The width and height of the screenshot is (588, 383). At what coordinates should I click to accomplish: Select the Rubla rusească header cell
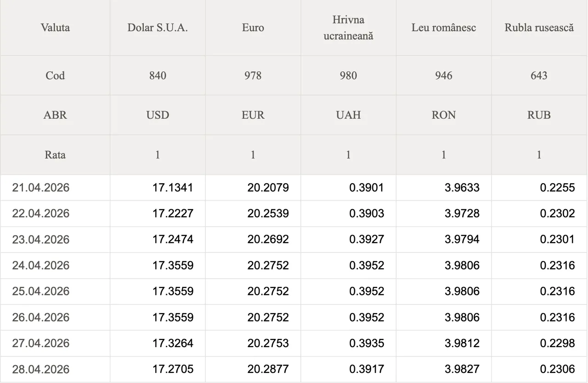[x=539, y=28]
